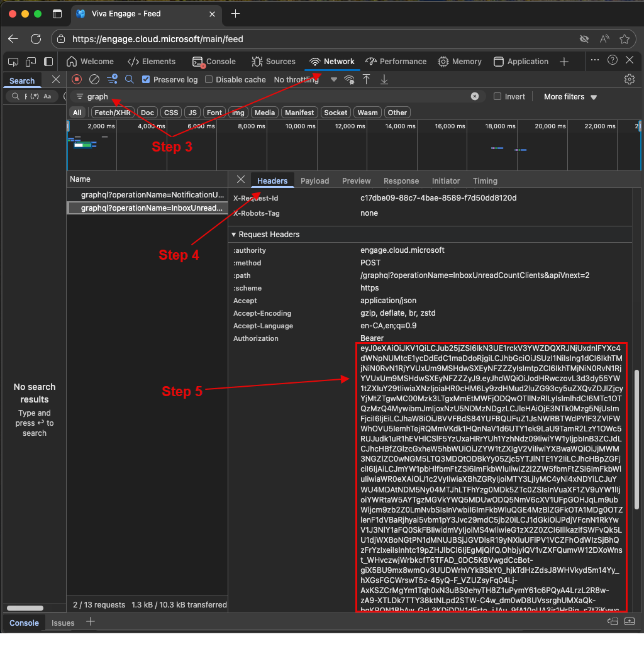Open the Sources tab
Viewport: 644px width, 649px height.
(273, 62)
